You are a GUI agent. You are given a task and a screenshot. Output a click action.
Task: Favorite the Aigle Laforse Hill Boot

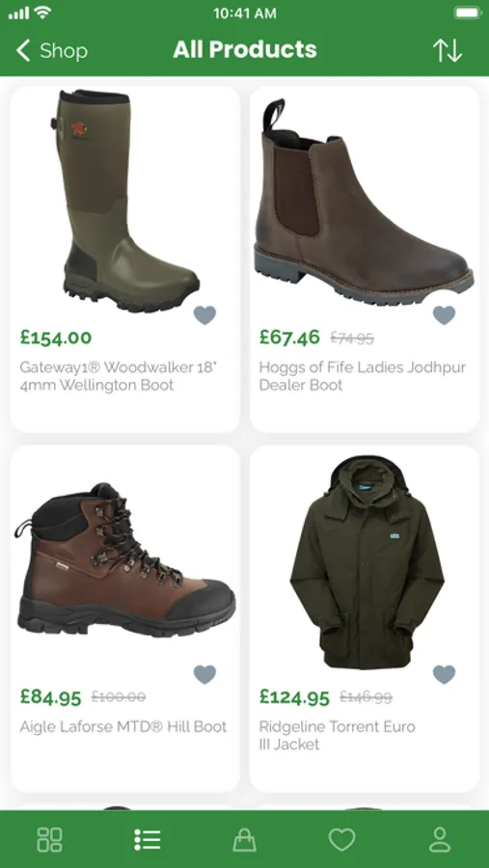(204, 674)
